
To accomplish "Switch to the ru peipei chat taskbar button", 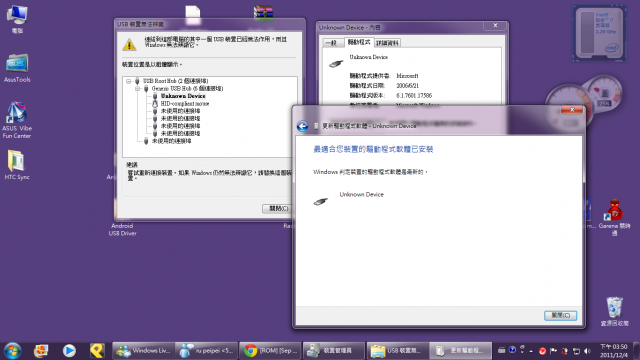I will (x=207, y=351).
